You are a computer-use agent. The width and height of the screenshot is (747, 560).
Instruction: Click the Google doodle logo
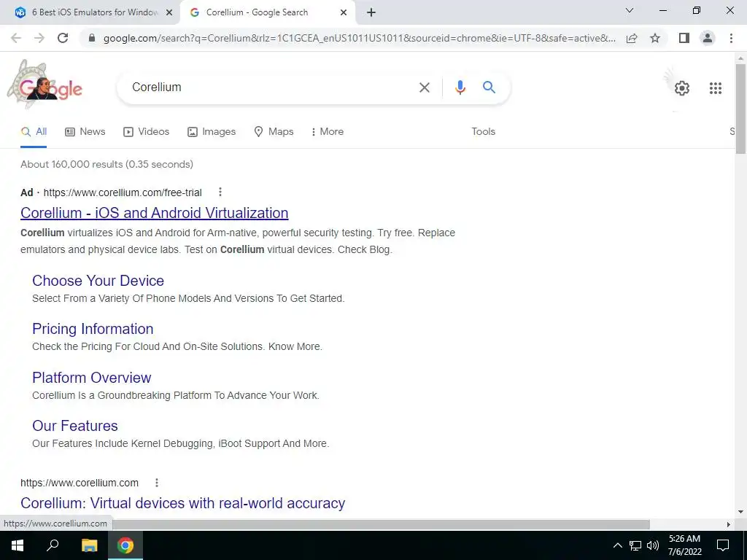pyautogui.click(x=45, y=85)
